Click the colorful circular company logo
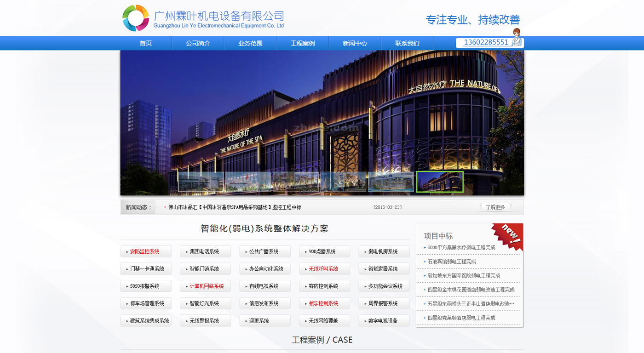This screenshot has height=353, width=644. point(136,18)
